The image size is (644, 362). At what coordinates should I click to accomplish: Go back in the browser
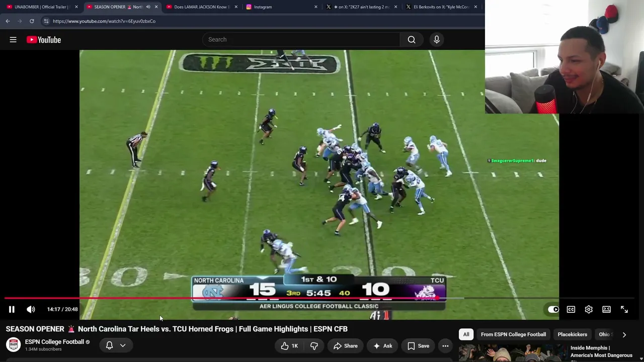click(x=8, y=21)
